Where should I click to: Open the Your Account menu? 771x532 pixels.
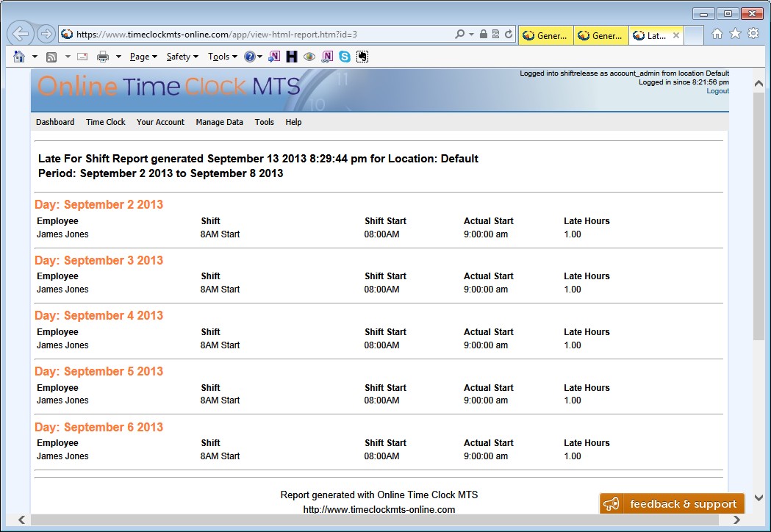point(160,122)
